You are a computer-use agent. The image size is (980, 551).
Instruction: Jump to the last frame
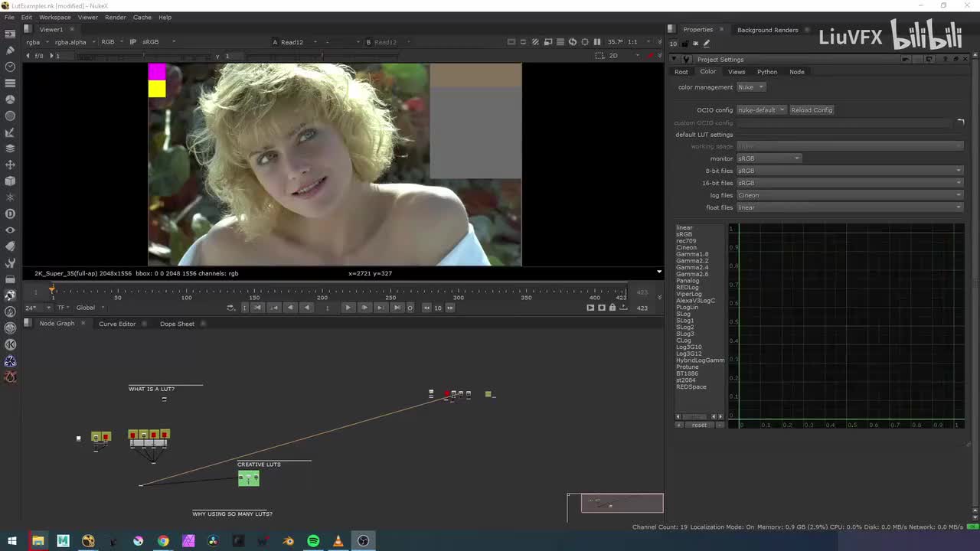coord(396,308)
